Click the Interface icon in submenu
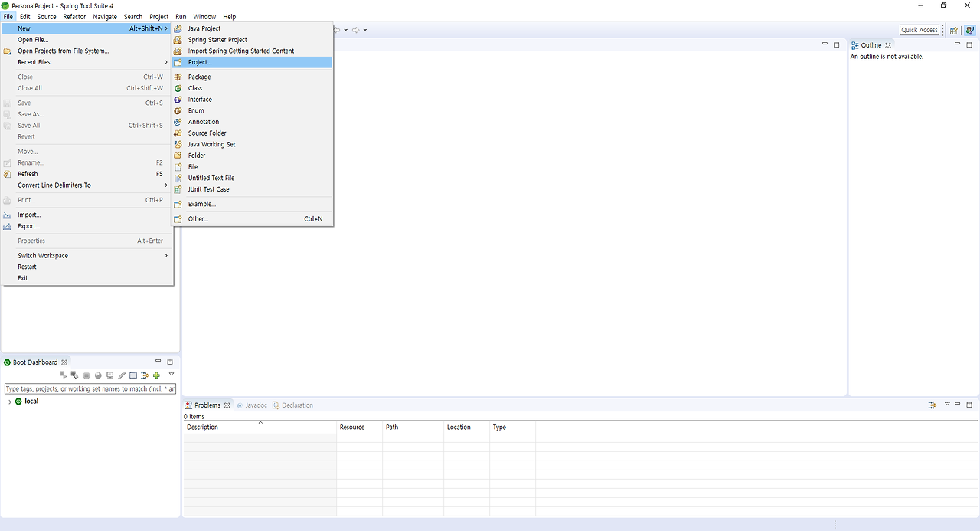 point(178,100)
